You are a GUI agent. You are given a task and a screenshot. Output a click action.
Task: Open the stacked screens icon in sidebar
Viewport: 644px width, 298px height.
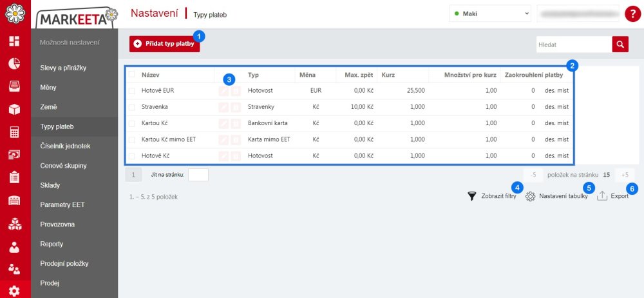click(14, 154)
